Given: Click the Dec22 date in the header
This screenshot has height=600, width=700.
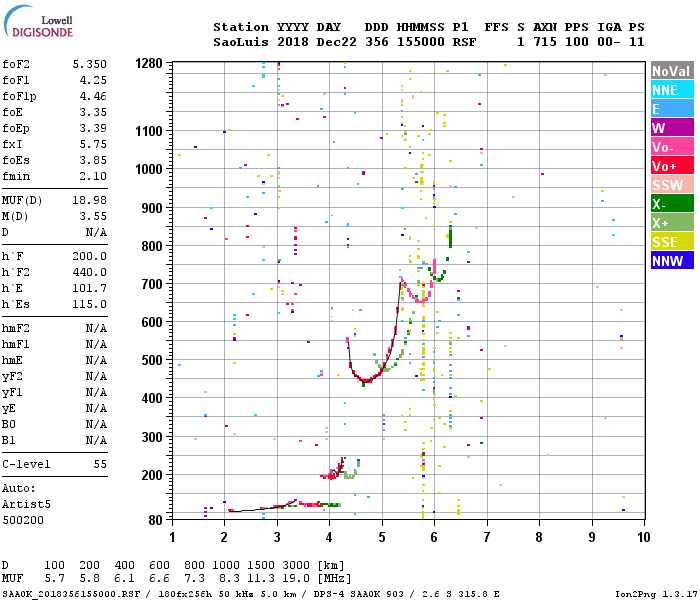Looking at the screenshot, I should pyautogui.click(x=337, y=42).
